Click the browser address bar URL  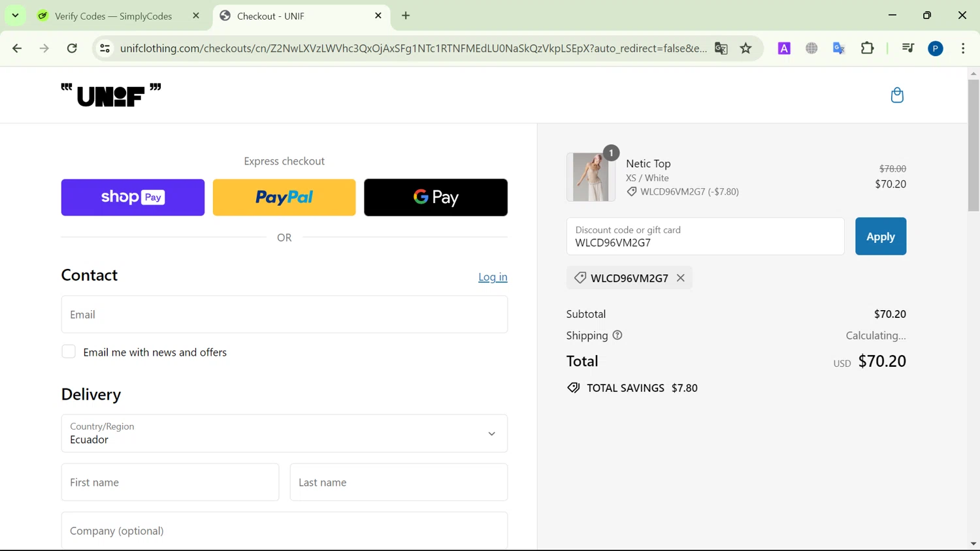[413, 48]
